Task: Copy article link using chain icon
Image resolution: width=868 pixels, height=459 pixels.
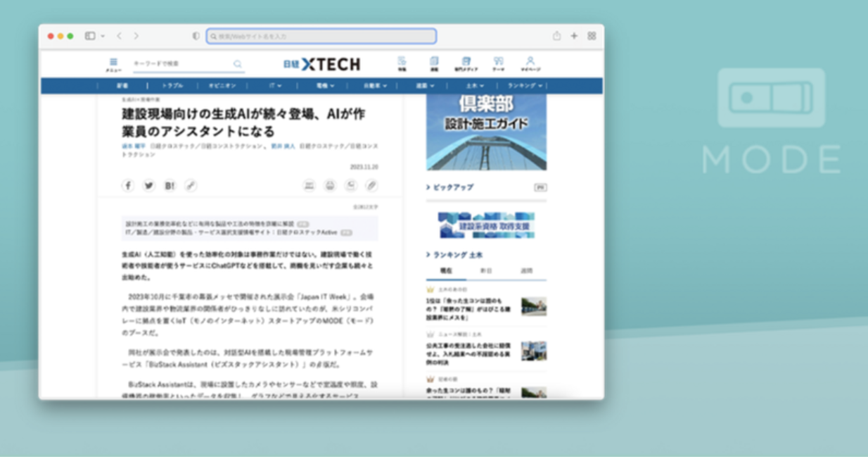Action: (191, 186)
